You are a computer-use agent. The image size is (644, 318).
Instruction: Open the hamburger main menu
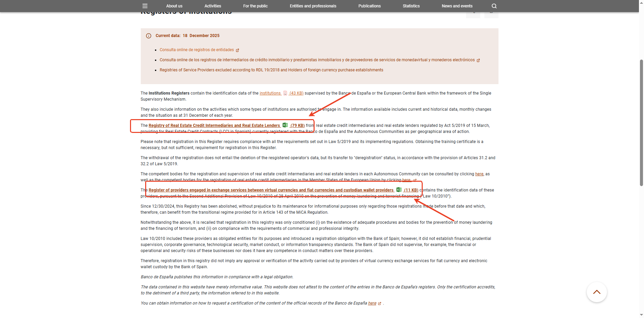(x=145, y=6)
